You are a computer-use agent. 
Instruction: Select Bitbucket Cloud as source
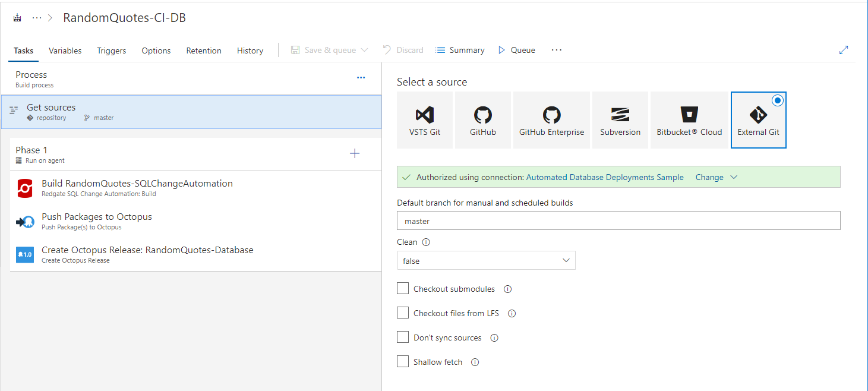click(x=689, y=115)
